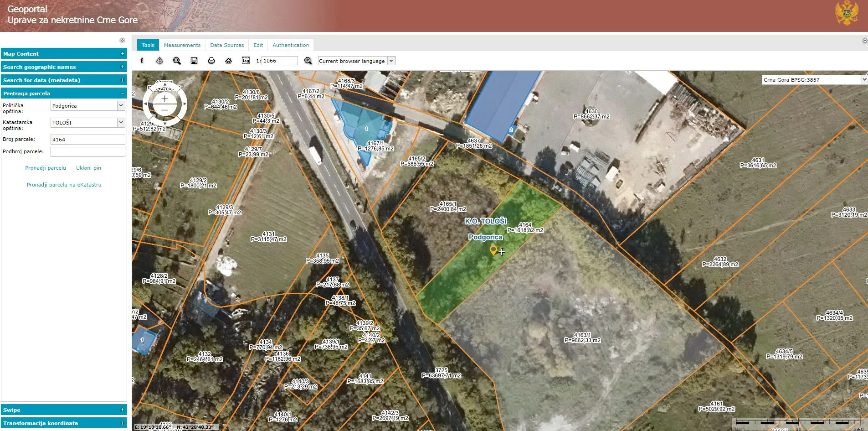Activate the feature info tool icon

[142, 61]
